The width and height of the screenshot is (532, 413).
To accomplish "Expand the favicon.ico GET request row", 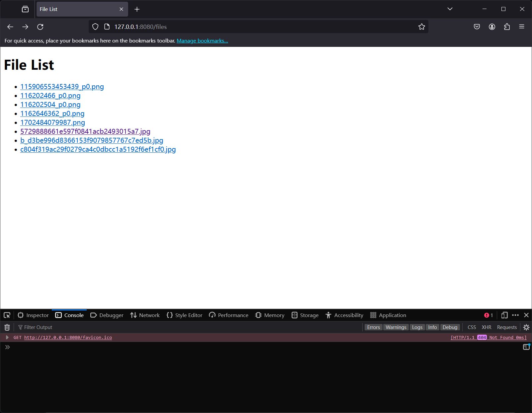I will 7,337.
